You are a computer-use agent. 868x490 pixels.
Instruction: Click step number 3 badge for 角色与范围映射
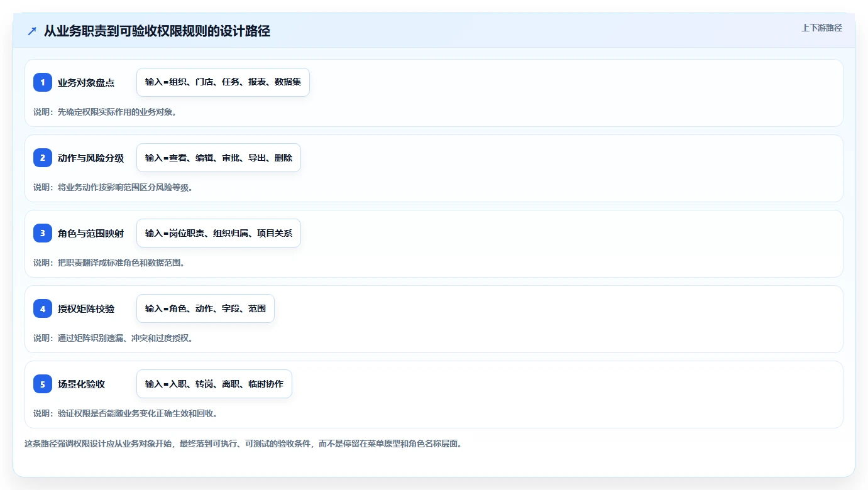[x=43, y=233]
